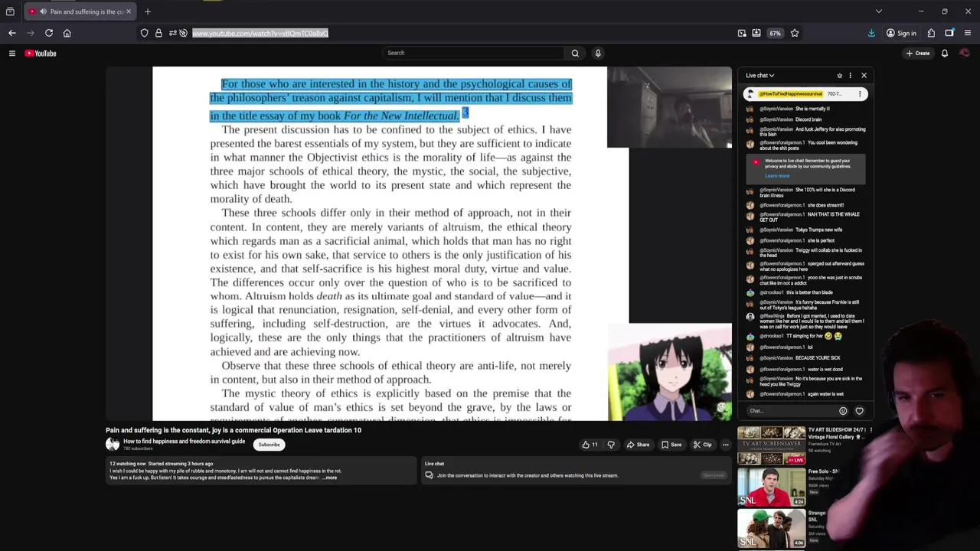Open the YouTube guide hamburger menu
Screen dimensions: 980x551
[x=12, y=53]
